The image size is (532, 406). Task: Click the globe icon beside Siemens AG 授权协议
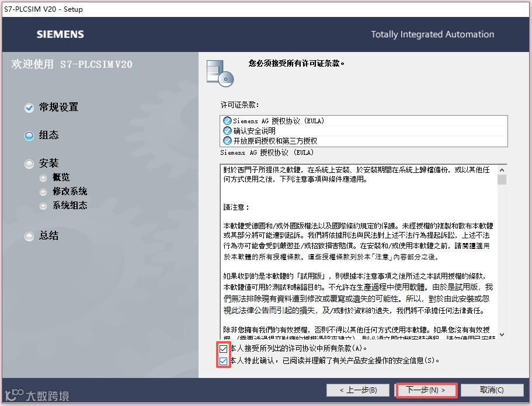tap(227, 121)
